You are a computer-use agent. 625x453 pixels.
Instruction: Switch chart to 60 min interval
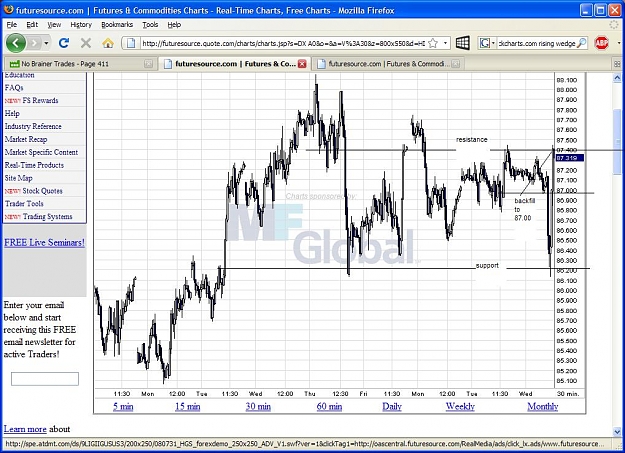[x=329, y=406]
